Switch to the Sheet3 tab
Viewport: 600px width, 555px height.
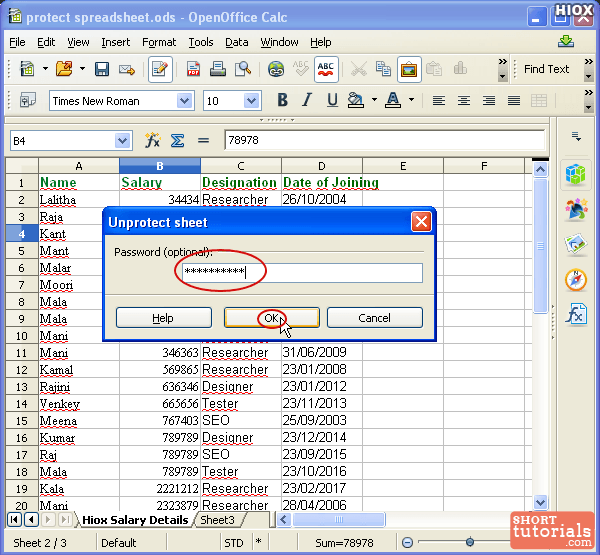(x=217, y=520)
